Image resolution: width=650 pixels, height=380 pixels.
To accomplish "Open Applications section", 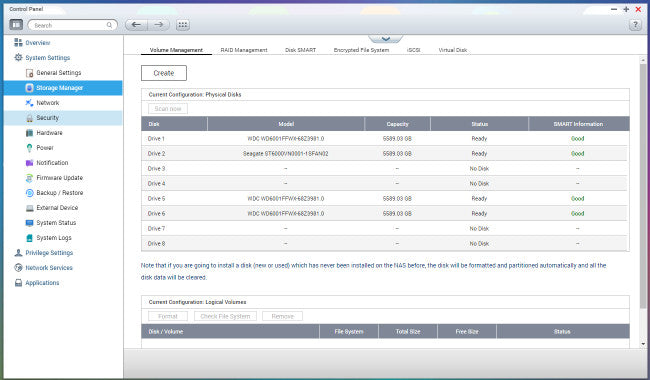I will pos(42,283).
